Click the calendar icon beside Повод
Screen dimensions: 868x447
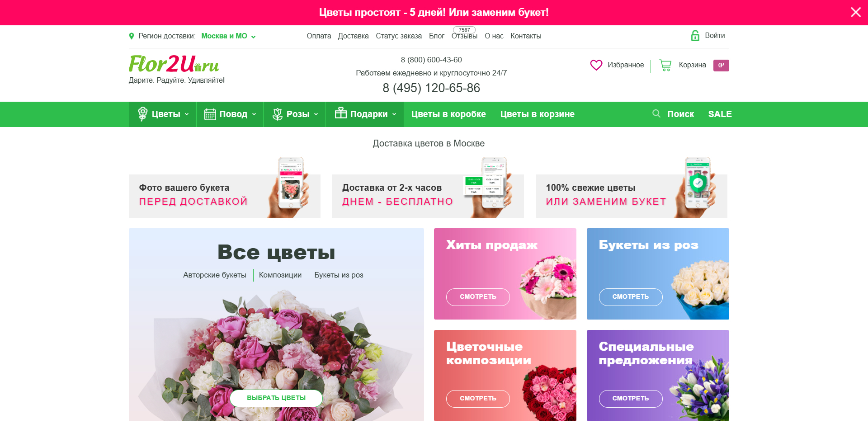(210, 114)
